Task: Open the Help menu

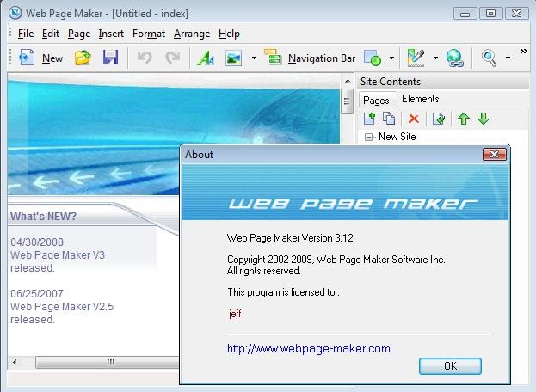Action: pos(229,34)
